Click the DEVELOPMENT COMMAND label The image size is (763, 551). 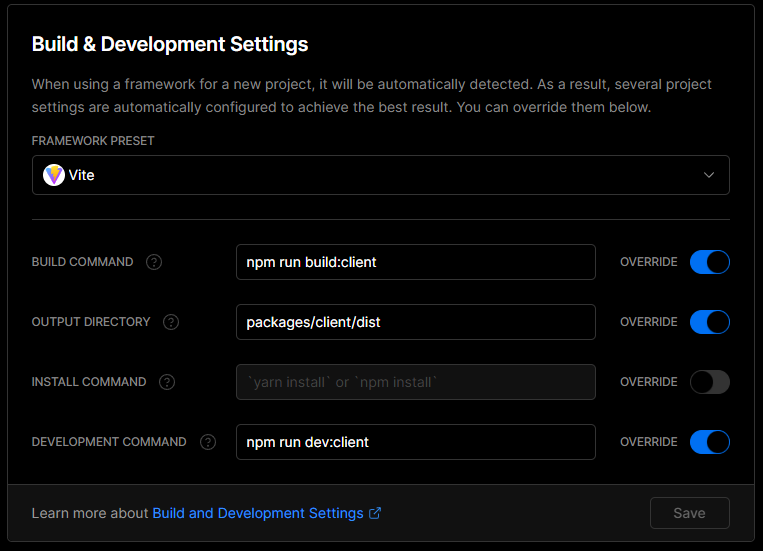[109, 442]
